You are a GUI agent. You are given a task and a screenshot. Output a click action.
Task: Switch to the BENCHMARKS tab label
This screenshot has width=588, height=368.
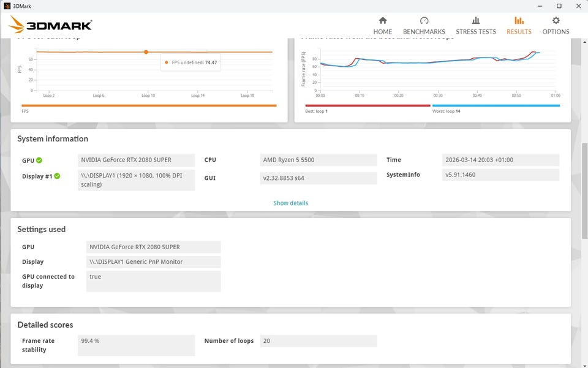tap(424, 32)
